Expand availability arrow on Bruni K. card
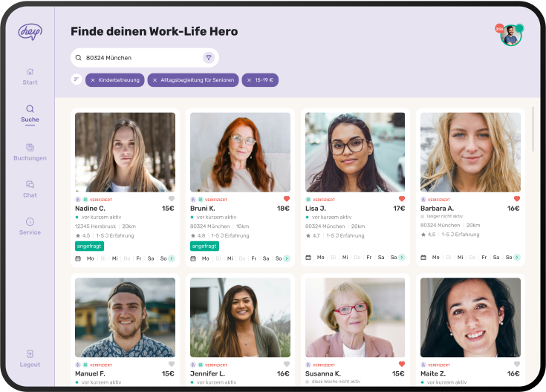Screen dimensions: 546x392 pos(287,258)
